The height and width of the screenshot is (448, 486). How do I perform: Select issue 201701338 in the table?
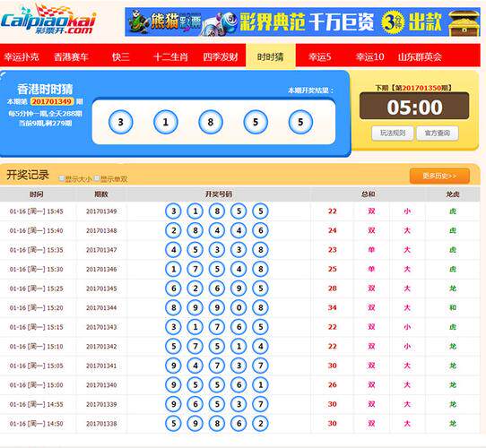[101, 424]
